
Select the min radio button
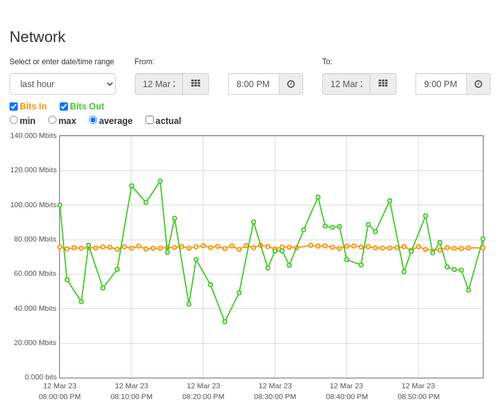click(14, 120)
